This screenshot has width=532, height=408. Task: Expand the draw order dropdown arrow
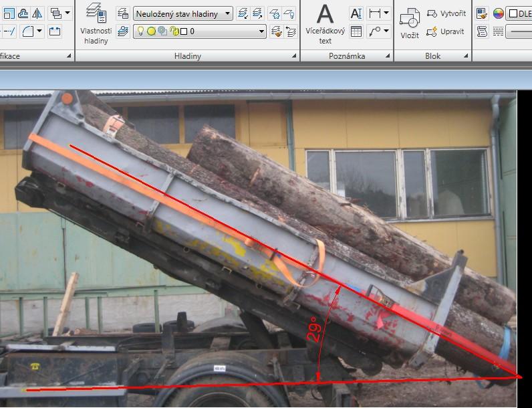tap(68, 13)
